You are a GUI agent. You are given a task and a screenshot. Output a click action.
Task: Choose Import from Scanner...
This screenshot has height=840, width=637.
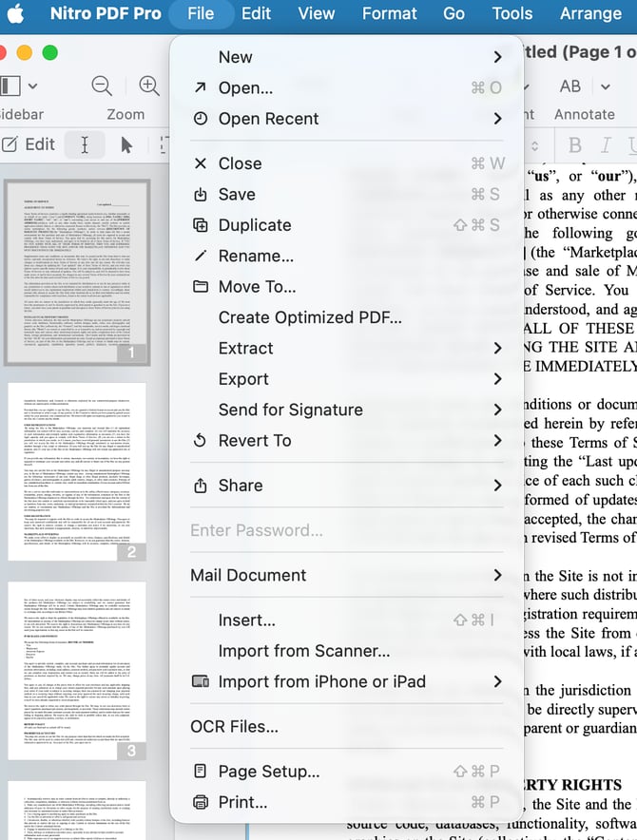click(x=346, y=651)
